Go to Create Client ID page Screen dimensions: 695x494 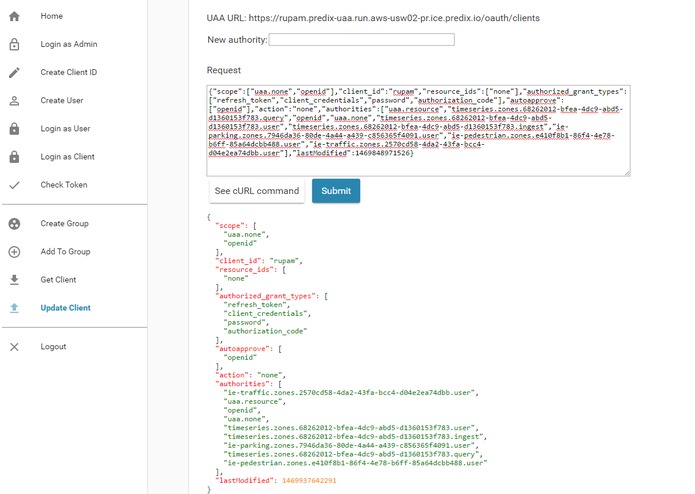click(69, 72)
